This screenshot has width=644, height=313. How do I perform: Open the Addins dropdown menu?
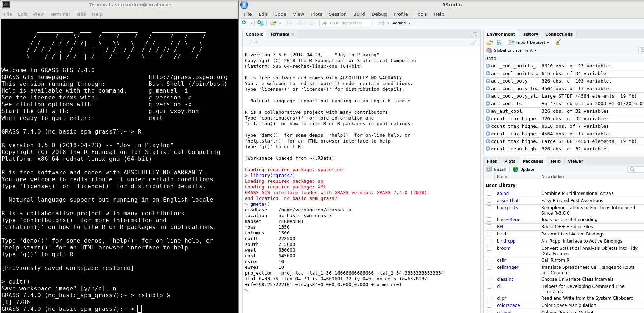click(x=401, y=23)
